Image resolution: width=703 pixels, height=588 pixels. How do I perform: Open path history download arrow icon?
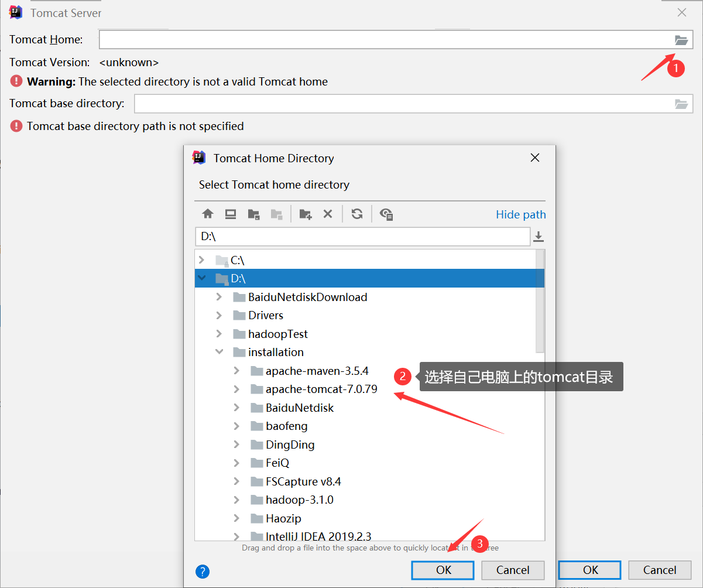(x=539, y=237)
